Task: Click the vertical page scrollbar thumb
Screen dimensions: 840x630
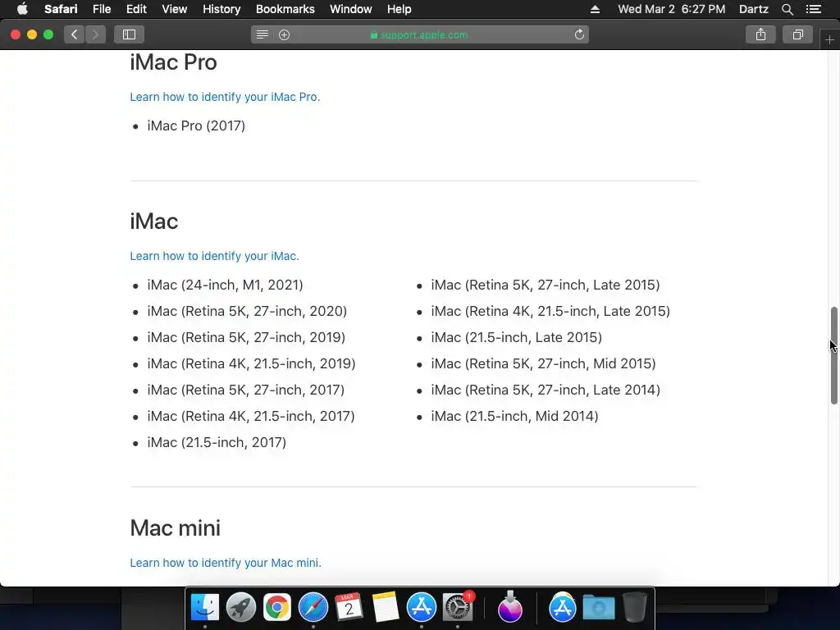Action: tap(833, 355)
